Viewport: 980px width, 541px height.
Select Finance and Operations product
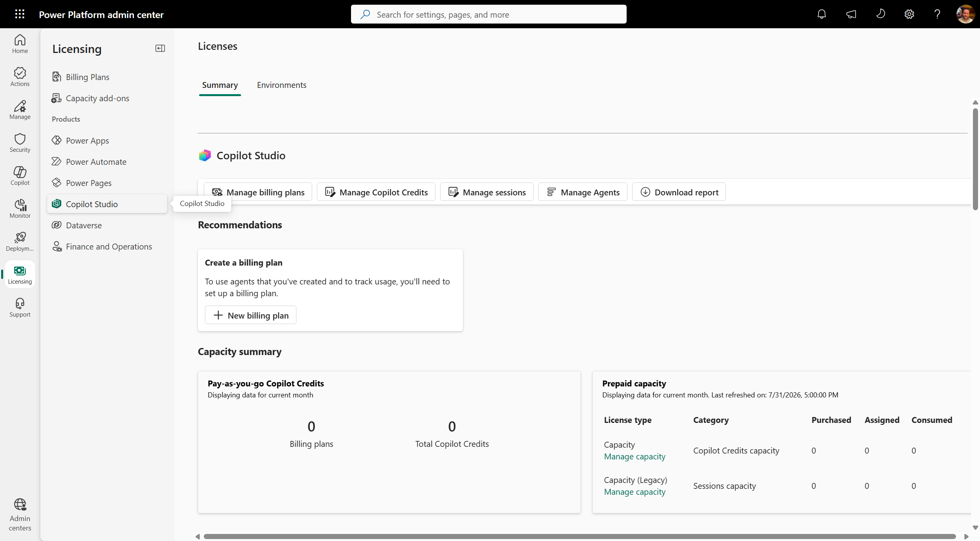[107, 246]
